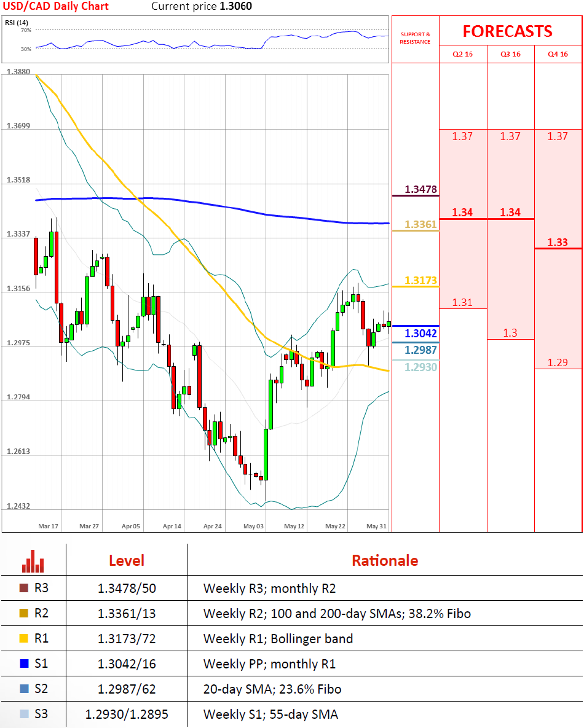This screenshot has height=728, width=584.
Task: Click the 1.29 Q4 forecast low
Action: pos(558,362)
